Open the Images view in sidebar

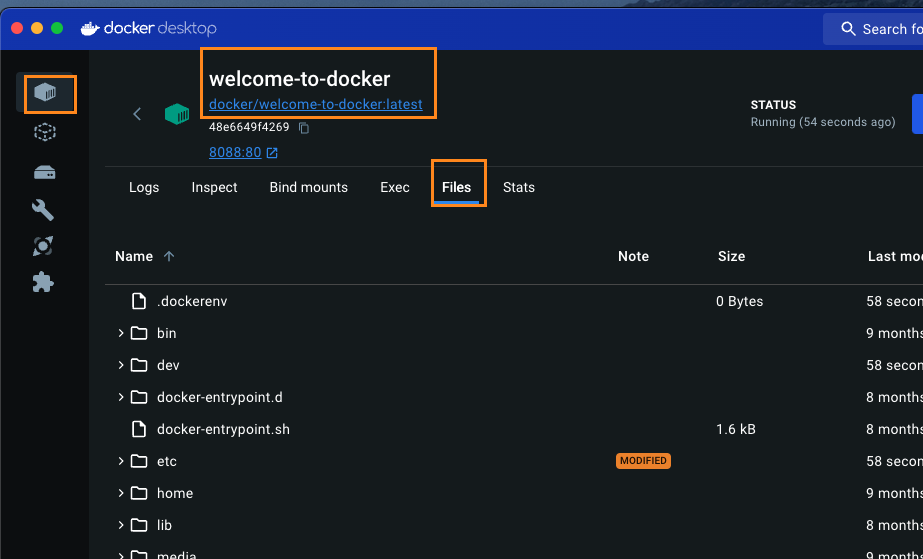45,132
